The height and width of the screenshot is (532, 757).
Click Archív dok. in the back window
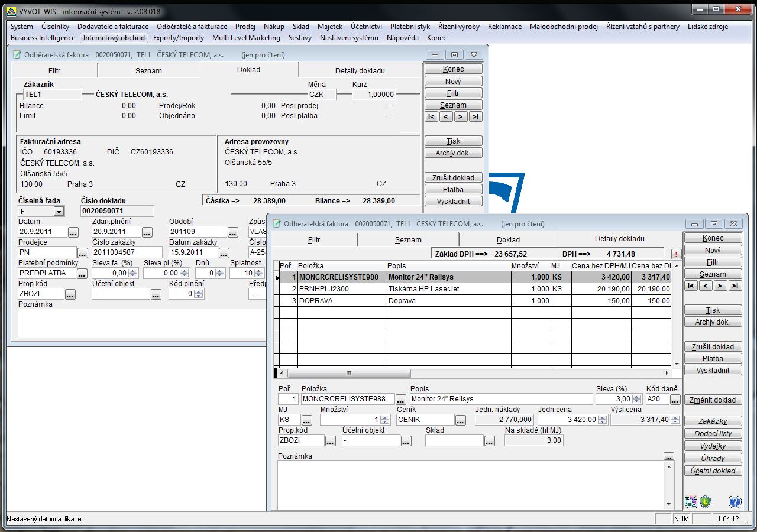[453, 153]
